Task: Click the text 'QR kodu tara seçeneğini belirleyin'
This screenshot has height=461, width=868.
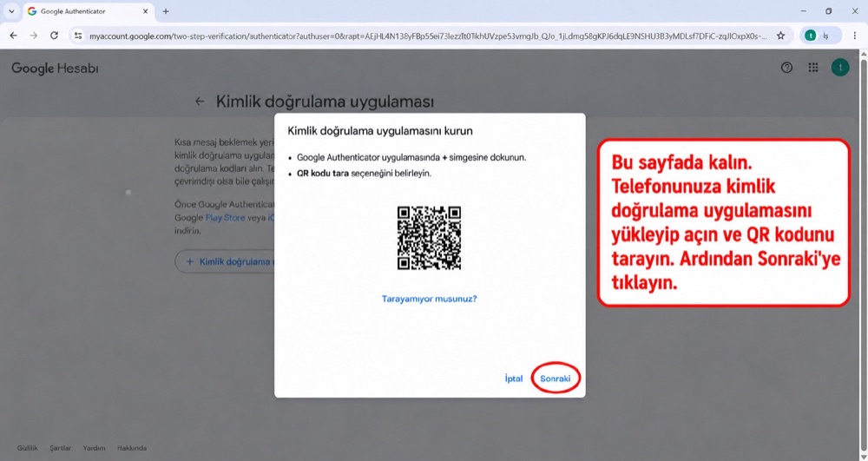Action: click(x=364, y=174)
